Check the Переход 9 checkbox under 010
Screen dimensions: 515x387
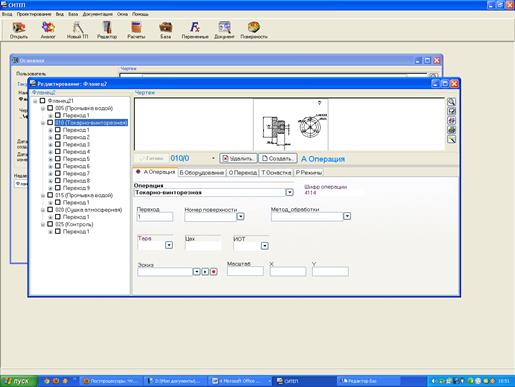pos(58,188)
